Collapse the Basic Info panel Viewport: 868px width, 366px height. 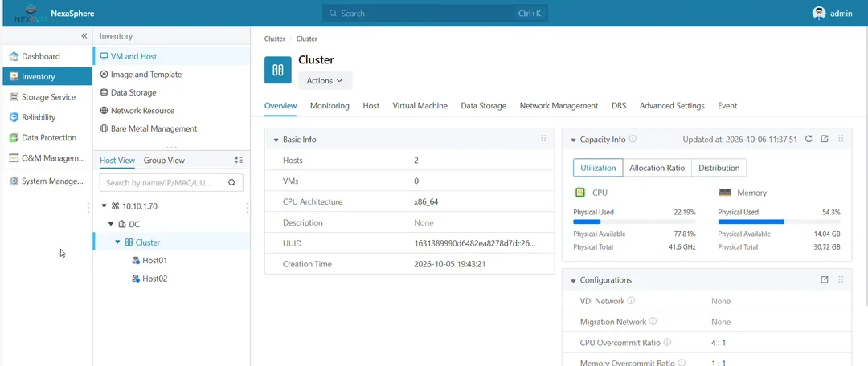tap(276, 140)
